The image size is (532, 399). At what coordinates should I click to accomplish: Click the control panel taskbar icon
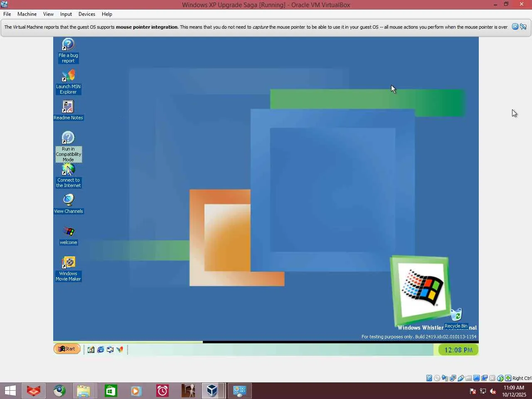pos(239,391)
